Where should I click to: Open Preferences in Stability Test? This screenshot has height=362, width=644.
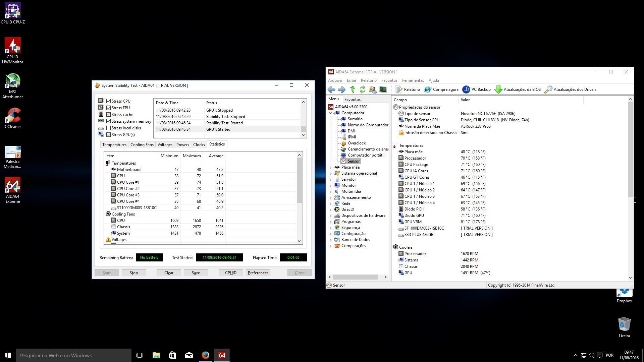[x=258, y=273]
